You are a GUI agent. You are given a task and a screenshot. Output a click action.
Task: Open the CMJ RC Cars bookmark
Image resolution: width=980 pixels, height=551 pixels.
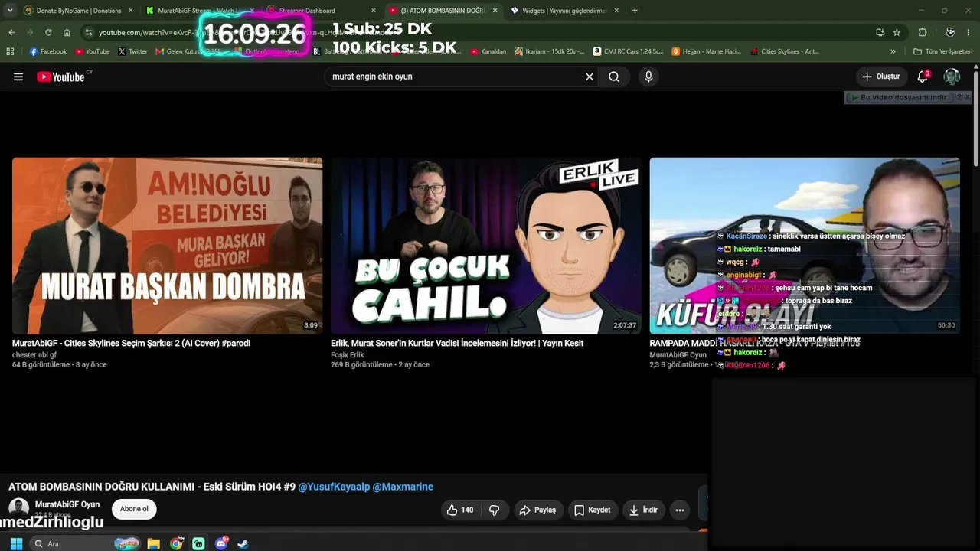628,51
